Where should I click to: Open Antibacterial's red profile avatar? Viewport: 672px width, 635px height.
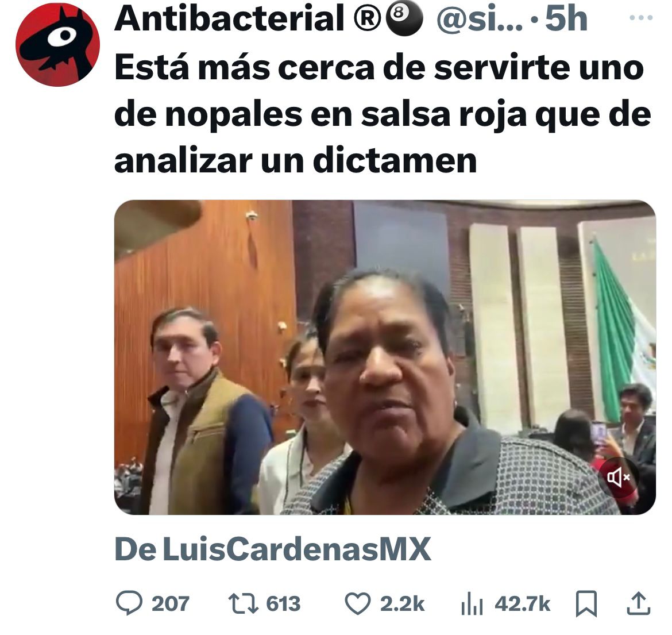point(57,45)
